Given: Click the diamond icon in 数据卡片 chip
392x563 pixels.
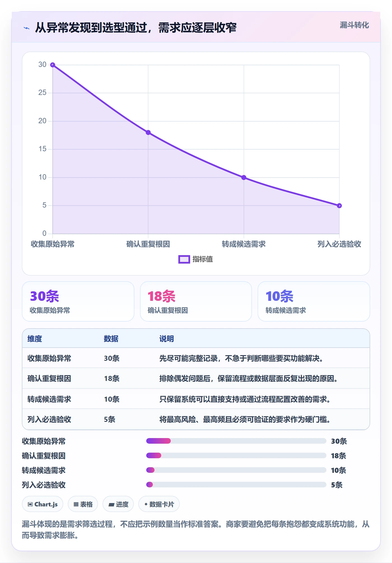Looking at the screenshot, I should (146, 504).
